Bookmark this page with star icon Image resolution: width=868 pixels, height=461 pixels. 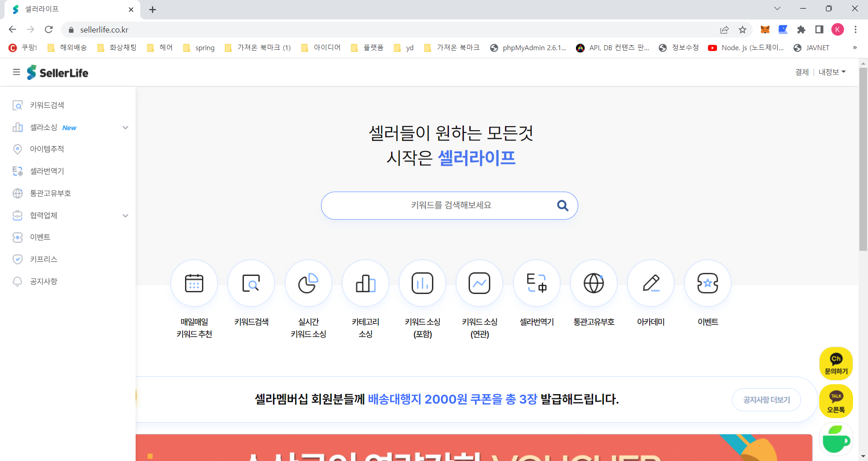point(742,30)
